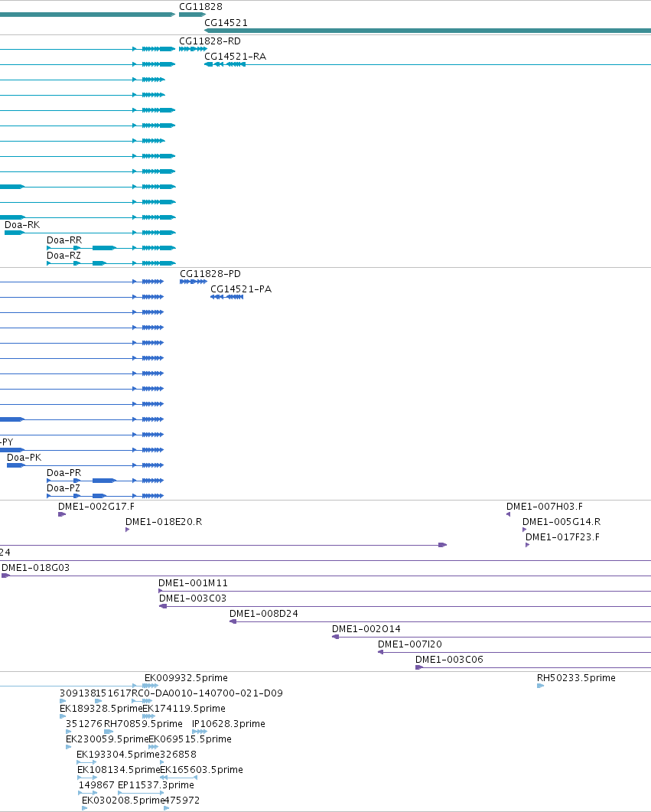Image resolution: width=651 pixels, height=812 pixels.
Task: Click the DME1-002G17.F clone end label
Action: tap(96, 507)
